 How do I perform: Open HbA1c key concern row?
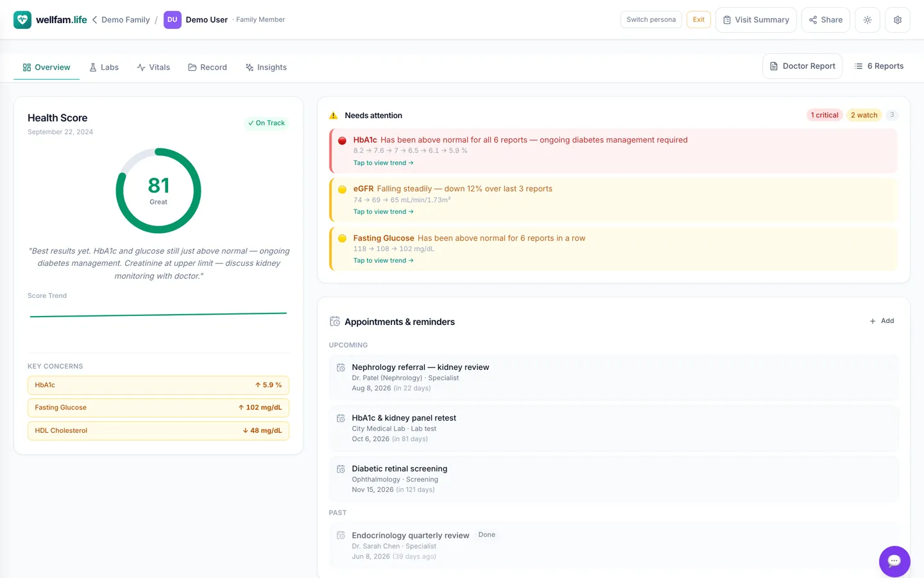pos(158,385)
